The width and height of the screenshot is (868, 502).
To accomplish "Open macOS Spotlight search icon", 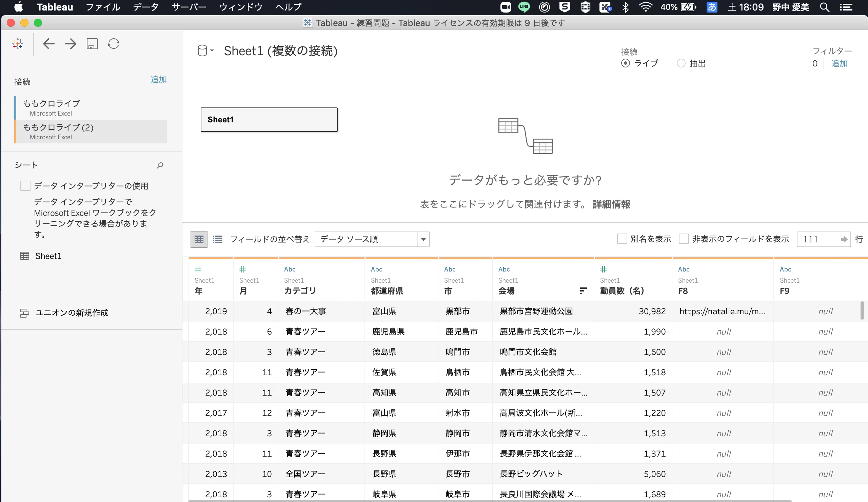I will pos(824,7).
